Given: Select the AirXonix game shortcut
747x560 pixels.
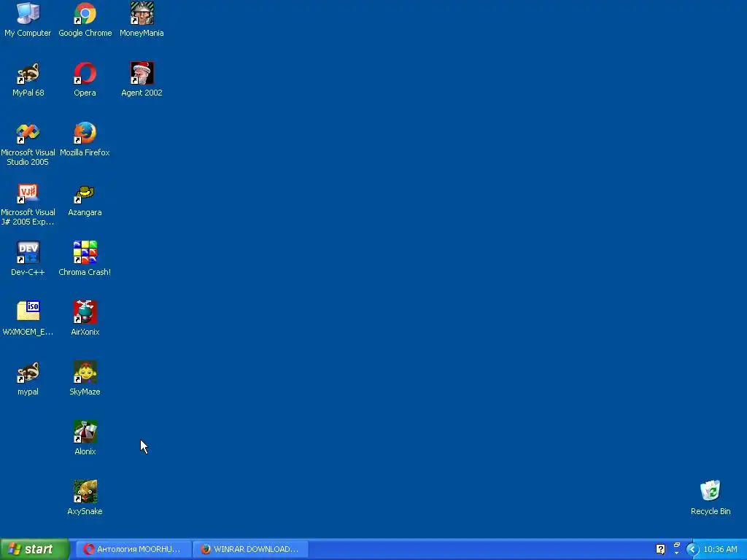Looking at the screenshot, I should coord(85,319).
